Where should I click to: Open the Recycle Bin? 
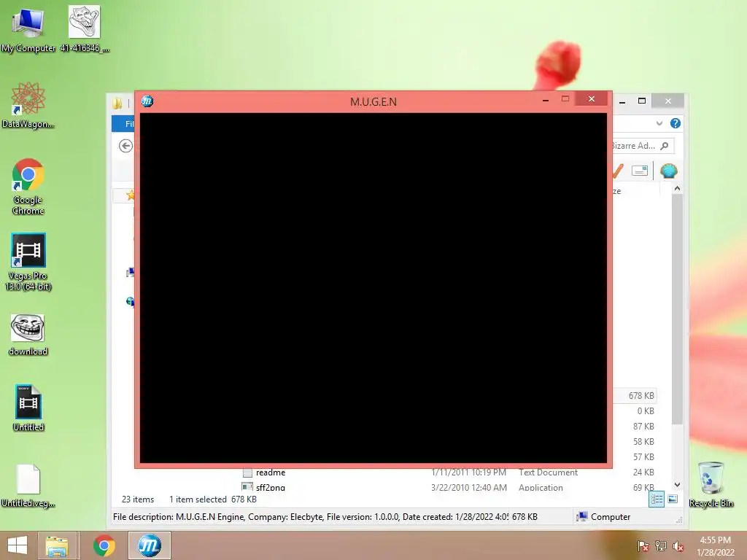pyautogui.click(x=711, y=484)
